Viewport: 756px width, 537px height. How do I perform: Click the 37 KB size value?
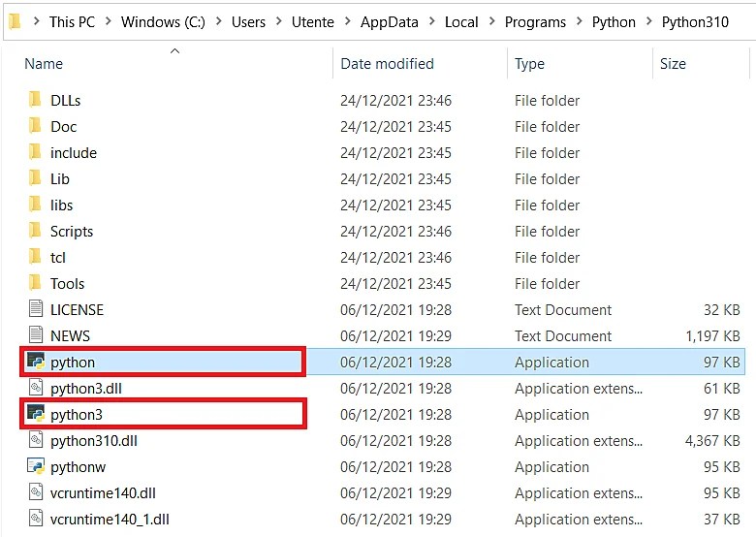pos(722,520)
